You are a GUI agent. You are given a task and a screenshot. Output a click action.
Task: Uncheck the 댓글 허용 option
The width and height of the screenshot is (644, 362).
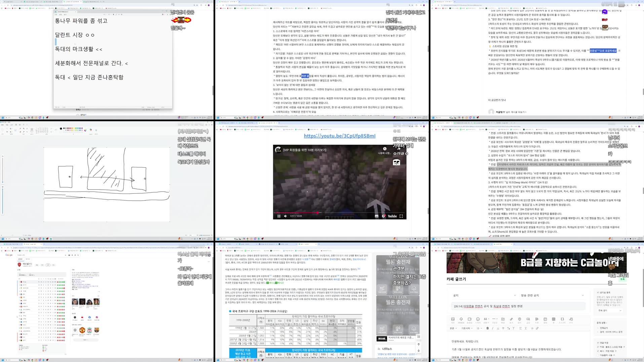[x=598, y=343]
